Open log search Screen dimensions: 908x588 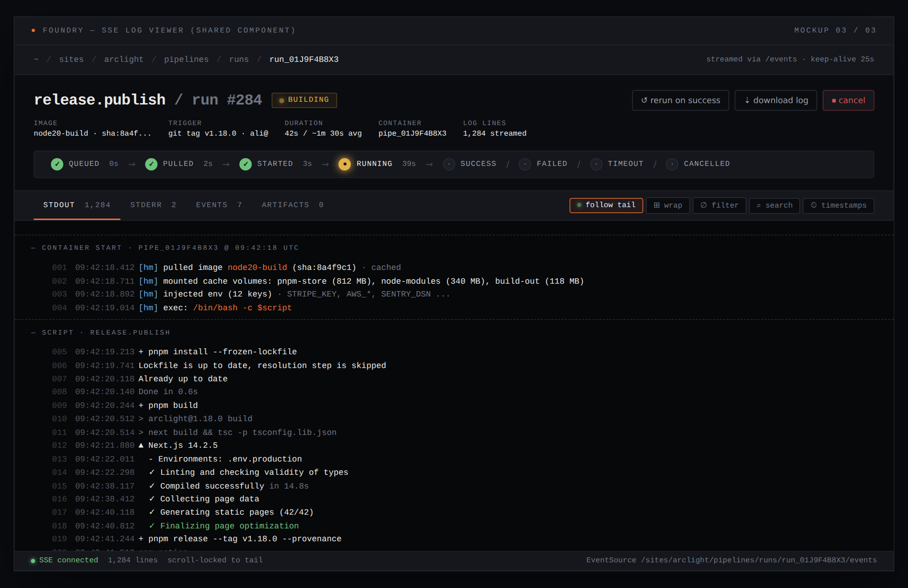774,205
